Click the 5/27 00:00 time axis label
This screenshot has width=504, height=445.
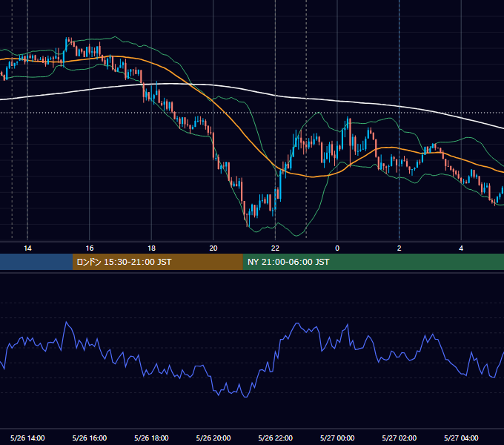(337, 438)
